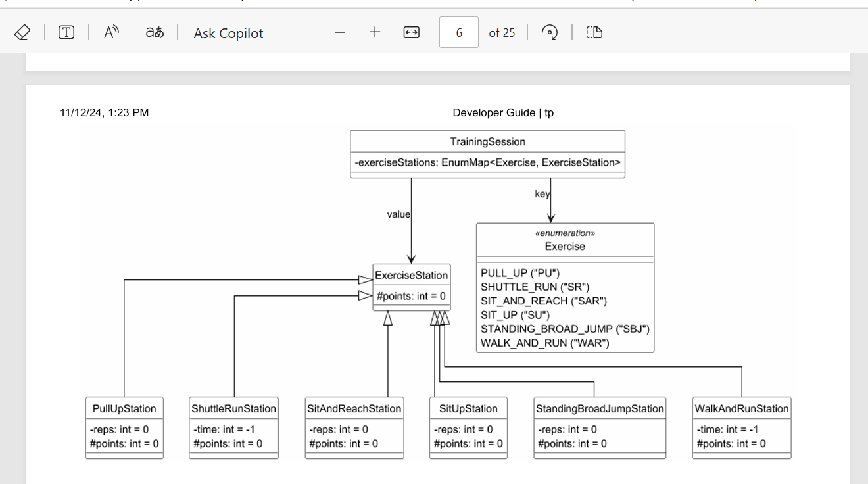868x484 pixels.
Task: Click Ask Copilot
Action: click(228, 33)
